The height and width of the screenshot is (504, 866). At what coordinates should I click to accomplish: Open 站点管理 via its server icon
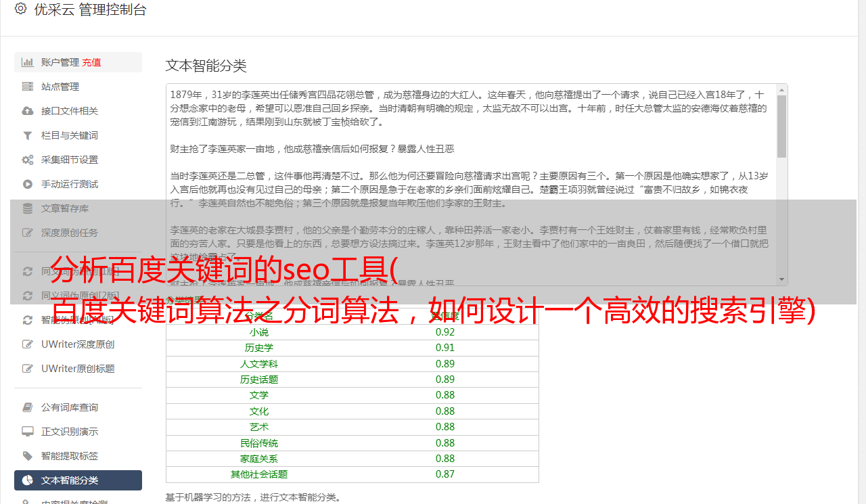(28, 87)
